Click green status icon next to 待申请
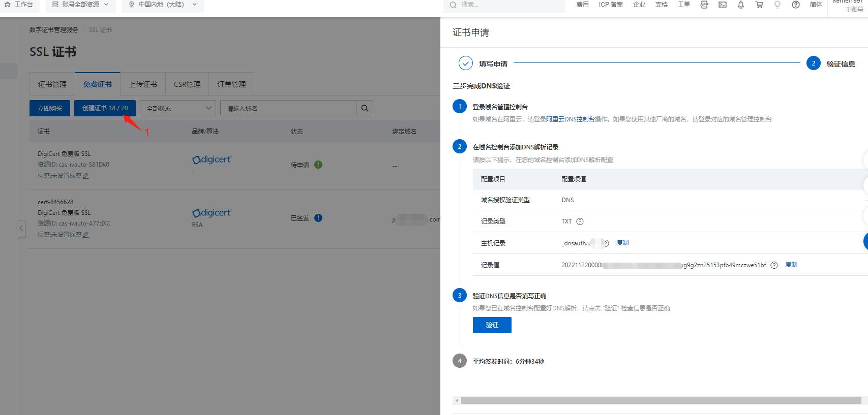The image size is (868, 415). (318, 165)
